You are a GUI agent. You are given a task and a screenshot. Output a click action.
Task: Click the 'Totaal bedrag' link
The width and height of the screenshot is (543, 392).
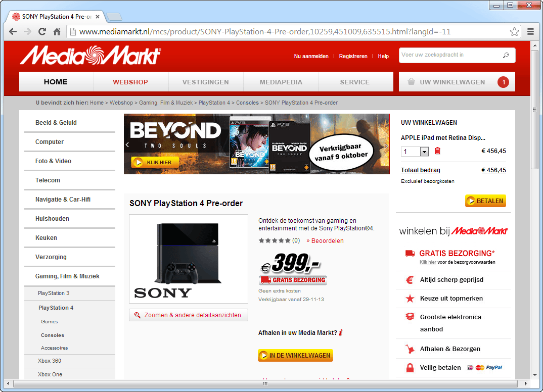click(x=421, y=170)
